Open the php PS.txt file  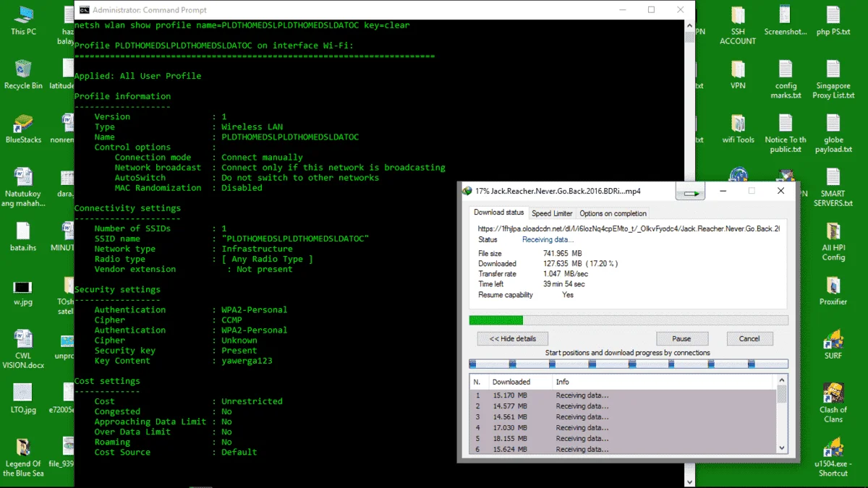pos(833,21)
